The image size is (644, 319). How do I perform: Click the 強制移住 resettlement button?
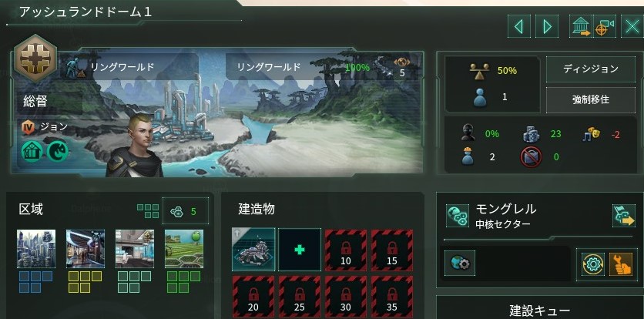591,100
